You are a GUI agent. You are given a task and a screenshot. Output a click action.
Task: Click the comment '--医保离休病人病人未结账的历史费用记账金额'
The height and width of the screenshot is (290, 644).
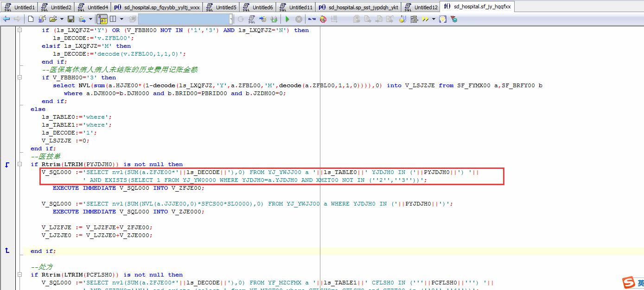(x=120, y=70)
